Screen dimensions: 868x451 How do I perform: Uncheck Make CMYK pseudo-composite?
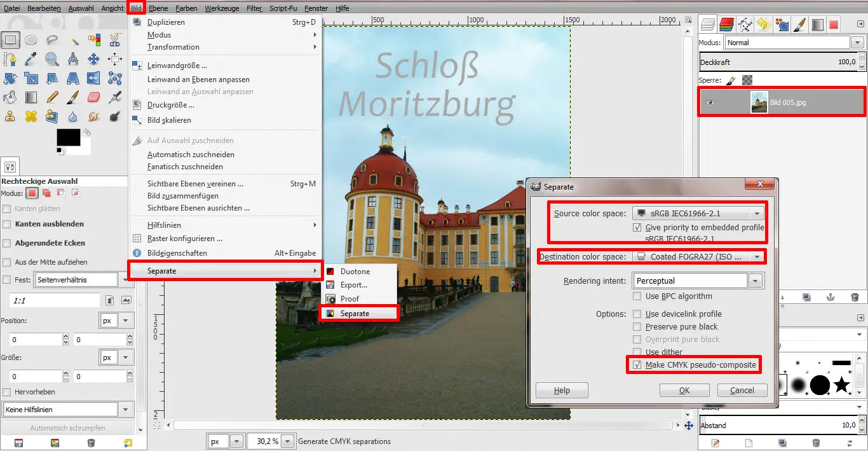[637, 365]
